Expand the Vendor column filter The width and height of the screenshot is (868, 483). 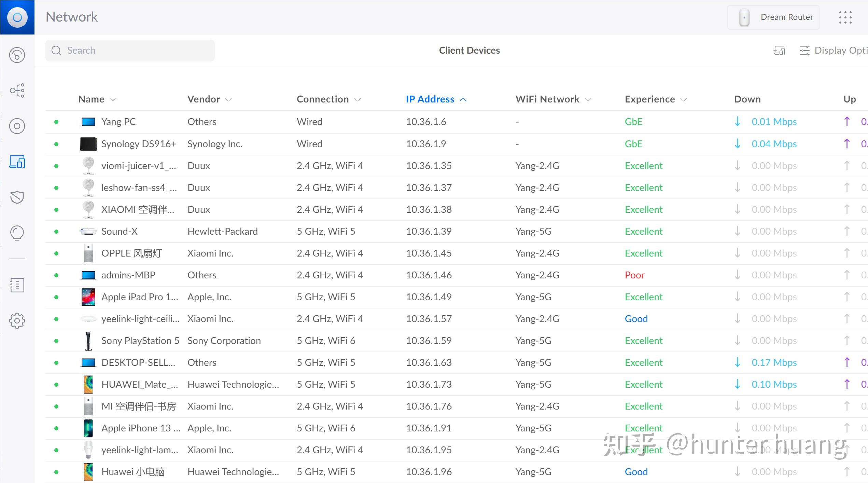[228, 99]
